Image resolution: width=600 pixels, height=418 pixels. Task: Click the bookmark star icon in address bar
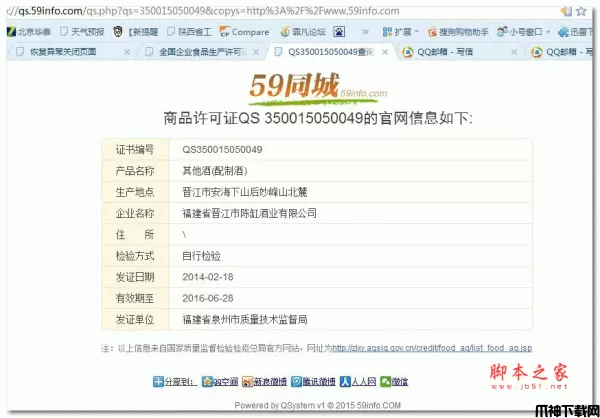point(581,11)
